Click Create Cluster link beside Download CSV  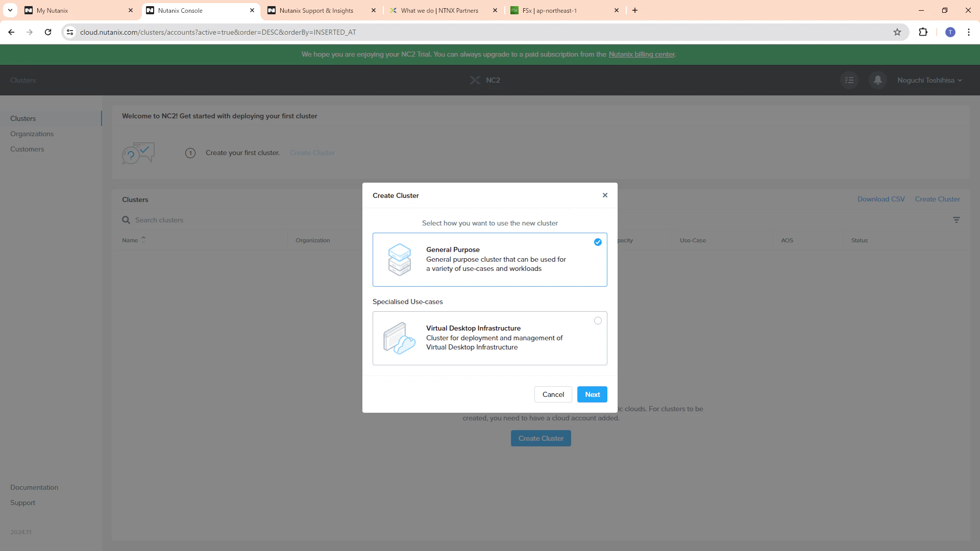pos(937,199)
